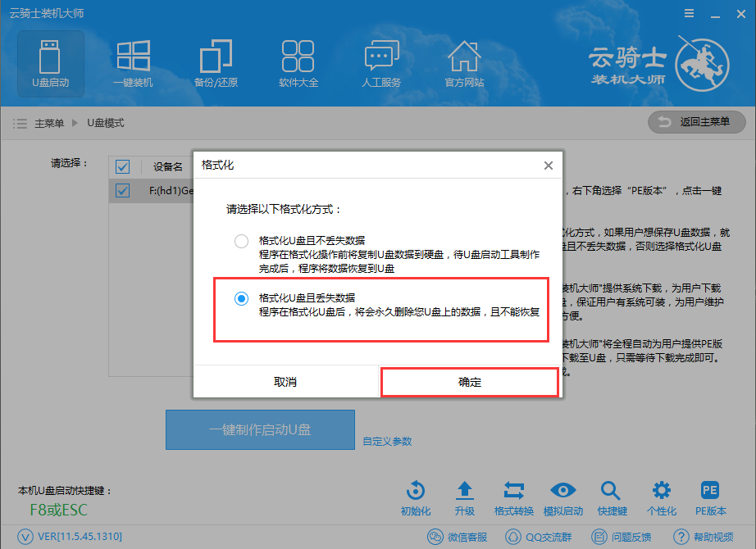Viewport: 756px width, 549px height.
Task: Open the hamburger menu in title bar
Action: [x=689, y=12]
